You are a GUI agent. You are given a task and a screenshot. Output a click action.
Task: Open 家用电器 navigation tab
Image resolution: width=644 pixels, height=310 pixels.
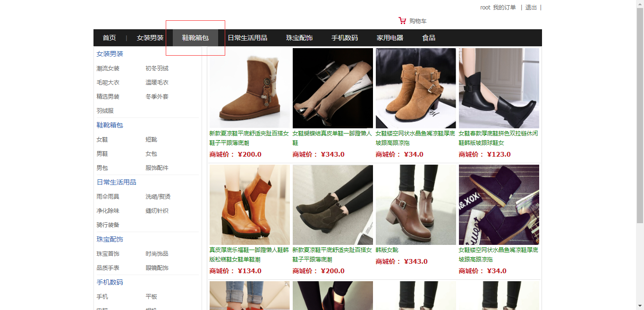pyautogui.click(x=390, y=38)
